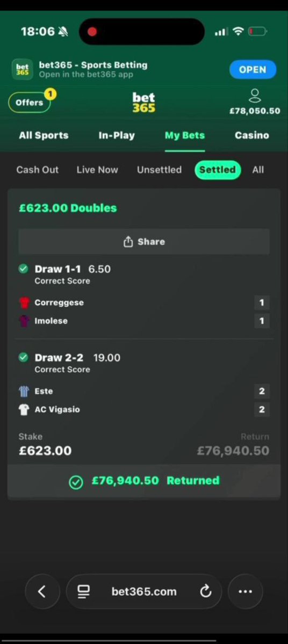Image resolution: width=288 pixels, height=644 pixels.
Task: Tap the tabs icon beside bet365.com
Action: [84, 591]
